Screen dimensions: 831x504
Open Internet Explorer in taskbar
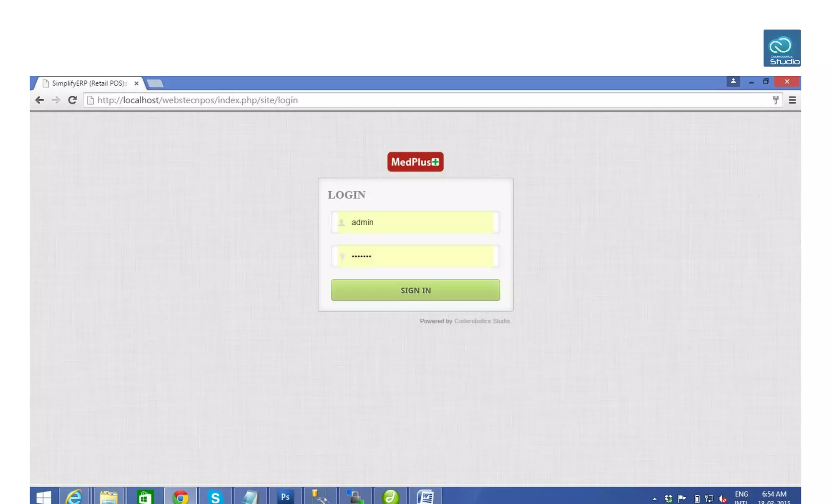[74, 496]
